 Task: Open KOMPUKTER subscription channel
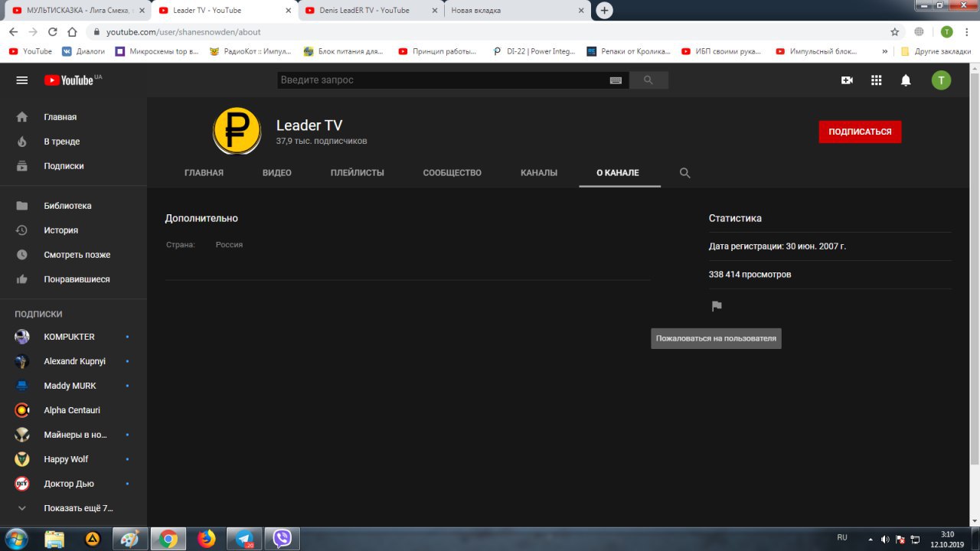tap(73, 337)
